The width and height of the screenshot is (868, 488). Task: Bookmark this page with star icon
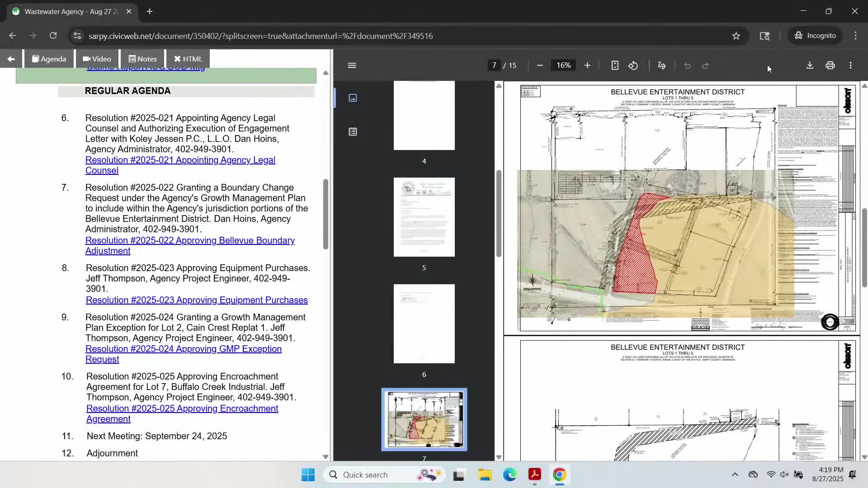click(x=736, y=36)
